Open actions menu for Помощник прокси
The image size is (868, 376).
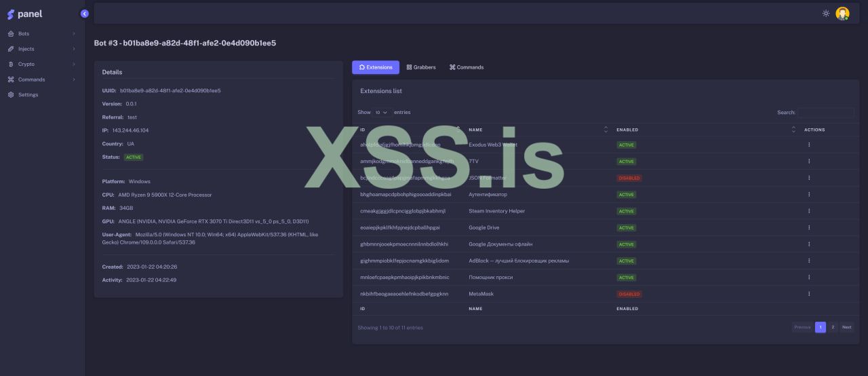click(x=809, y=278)
